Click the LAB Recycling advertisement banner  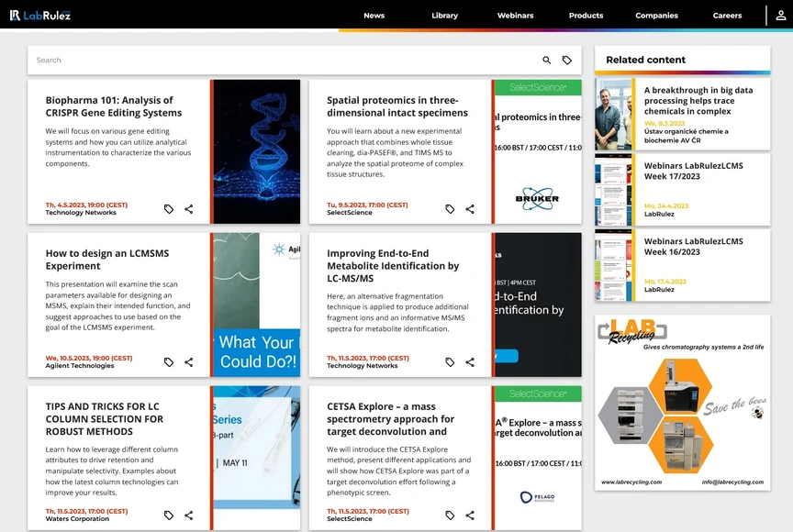[x=683, y=403]
